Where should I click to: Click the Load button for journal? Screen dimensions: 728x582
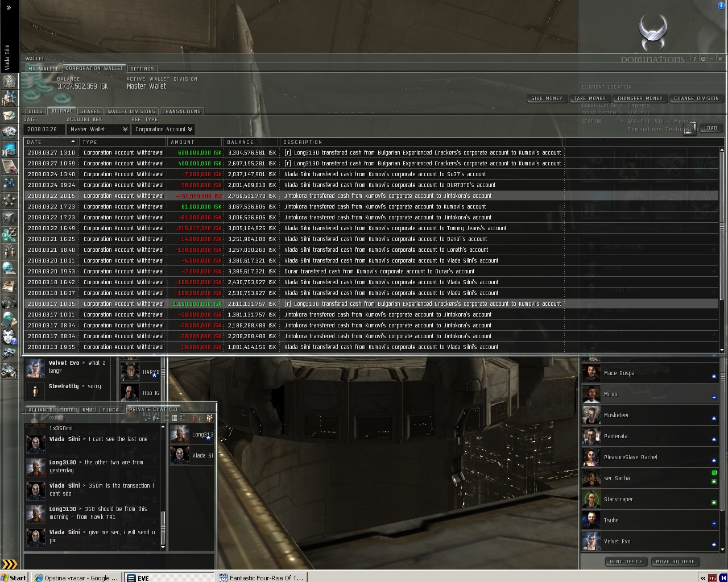[710, 128]
